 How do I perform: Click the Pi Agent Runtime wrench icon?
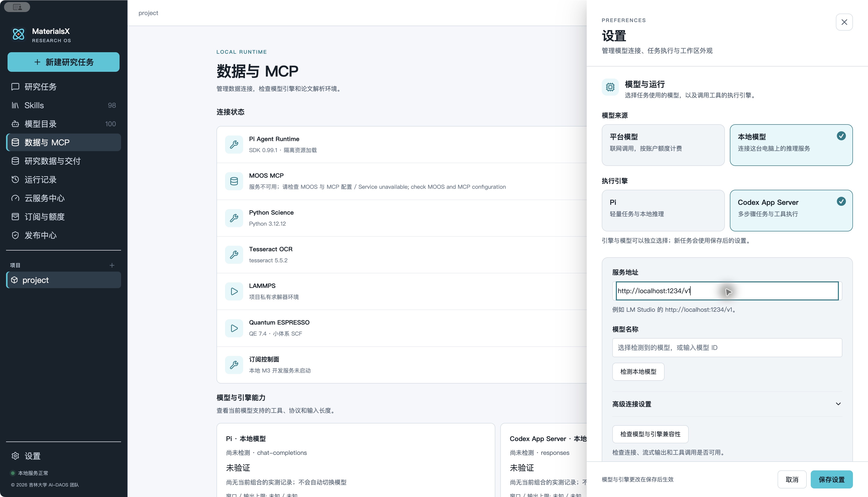point(234,144)
